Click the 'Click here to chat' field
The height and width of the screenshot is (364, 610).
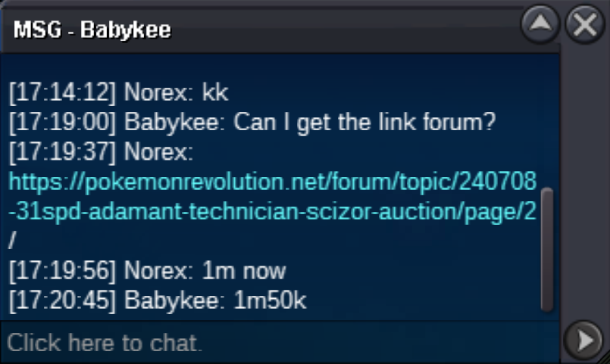click(280, 343)
